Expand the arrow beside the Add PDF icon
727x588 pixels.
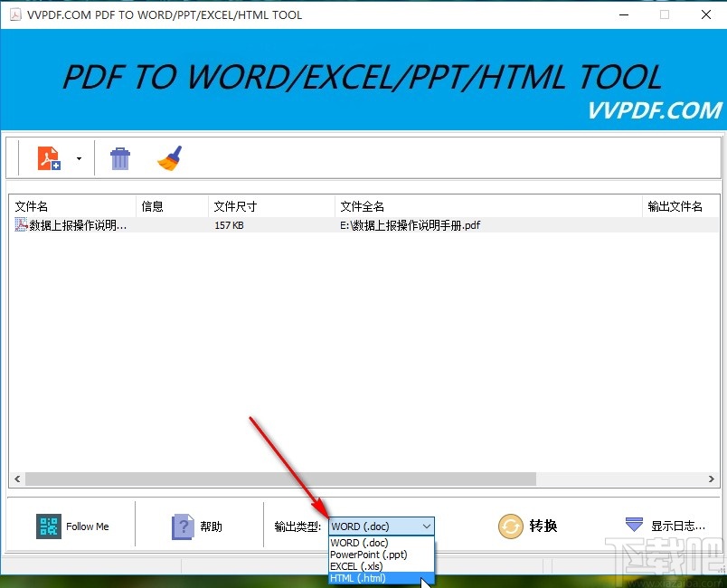[x=79, y=156]
